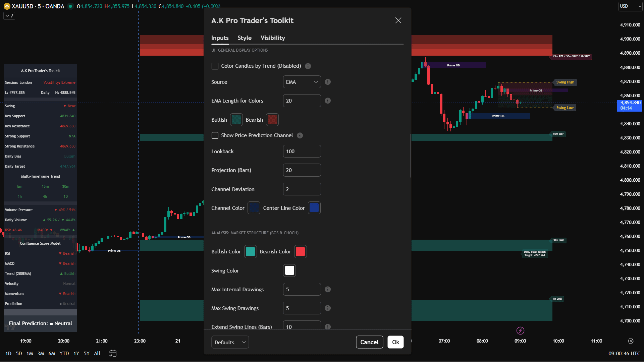644x362 pixels.
Task: Click the Lookback input field
Action: point(302,151)
